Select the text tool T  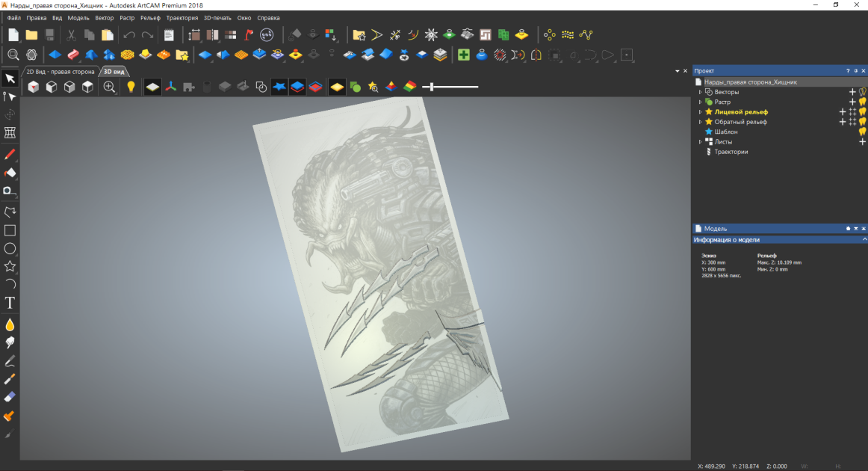point(10,303)
